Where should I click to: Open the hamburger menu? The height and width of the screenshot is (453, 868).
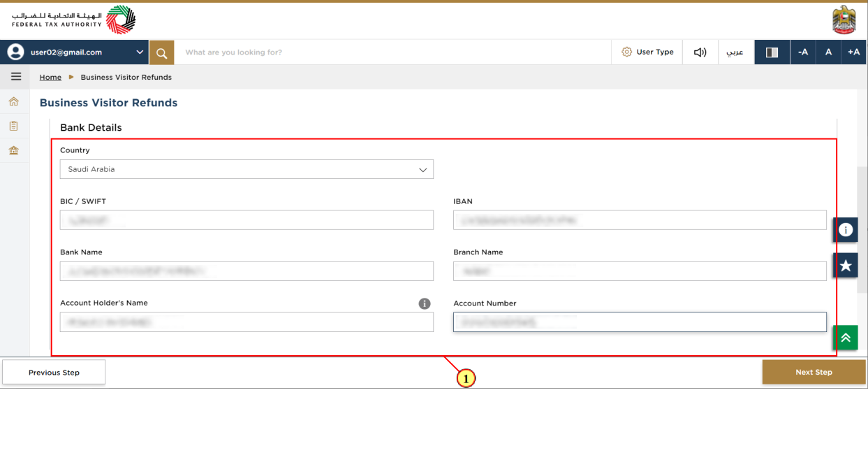click(15, 77)
